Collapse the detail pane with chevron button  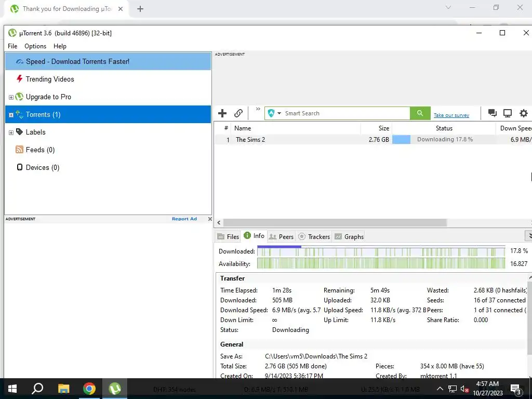(x=528, y=235)
